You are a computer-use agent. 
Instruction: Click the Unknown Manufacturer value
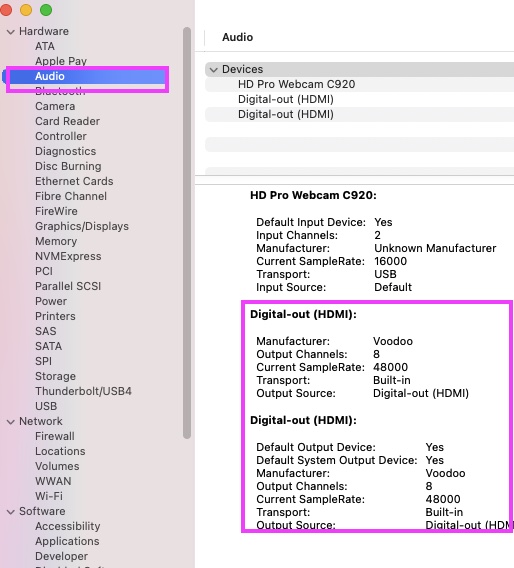tap(435, 248)
